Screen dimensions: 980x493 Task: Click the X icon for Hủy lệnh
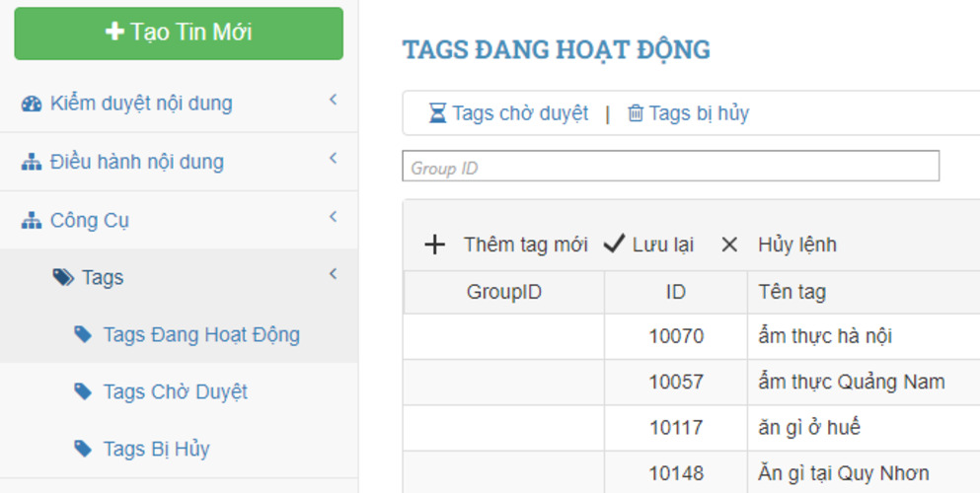pyautogui.click(x=729, y=245)
